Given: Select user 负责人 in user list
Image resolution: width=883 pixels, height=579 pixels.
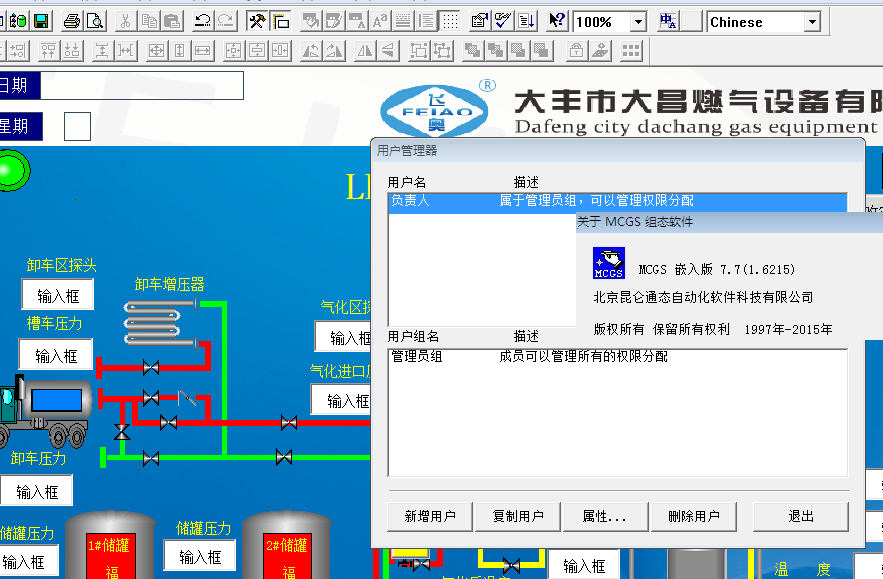Looking at the screenshot, I should coord(409,201).
